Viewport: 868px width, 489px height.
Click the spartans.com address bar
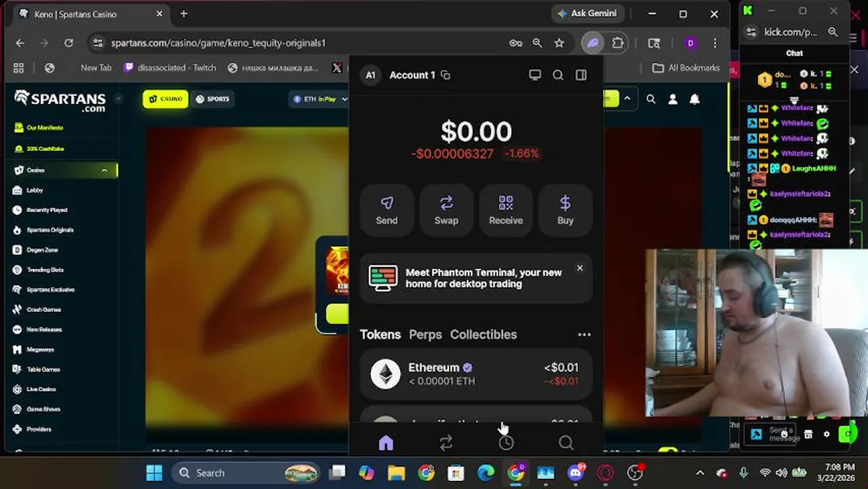[x=299, y=43]
